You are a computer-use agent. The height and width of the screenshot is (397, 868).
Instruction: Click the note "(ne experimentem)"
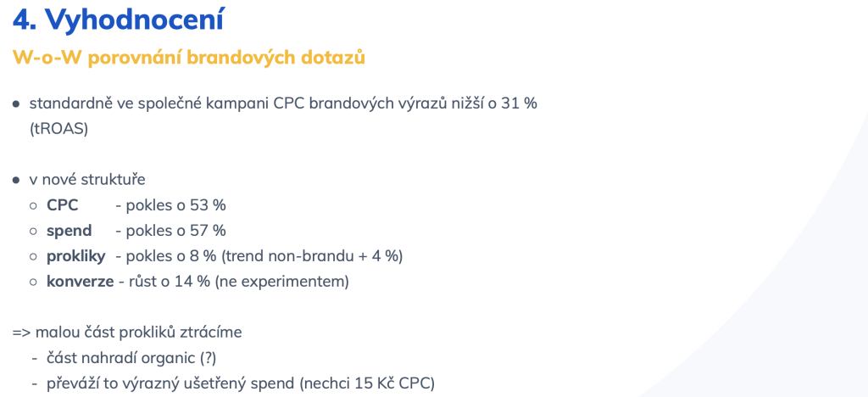click(281, 282)
